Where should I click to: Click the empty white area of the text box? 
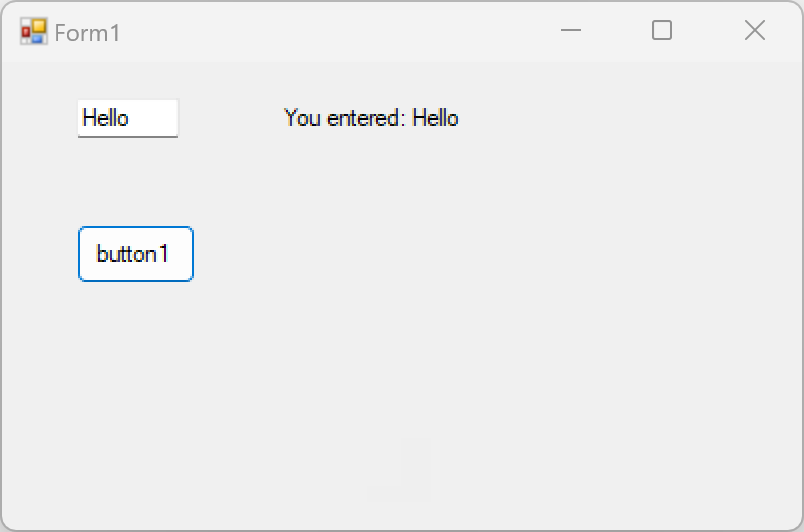pos(154,118)
